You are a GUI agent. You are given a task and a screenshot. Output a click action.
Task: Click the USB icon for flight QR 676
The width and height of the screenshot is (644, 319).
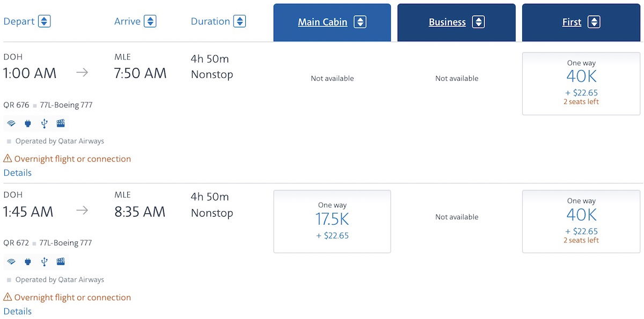44,124
